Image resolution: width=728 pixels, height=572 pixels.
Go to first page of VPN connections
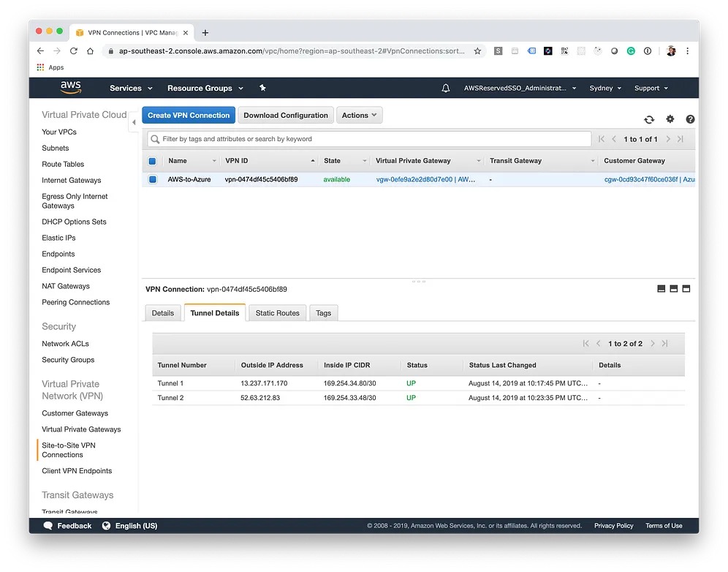(602, 139)
